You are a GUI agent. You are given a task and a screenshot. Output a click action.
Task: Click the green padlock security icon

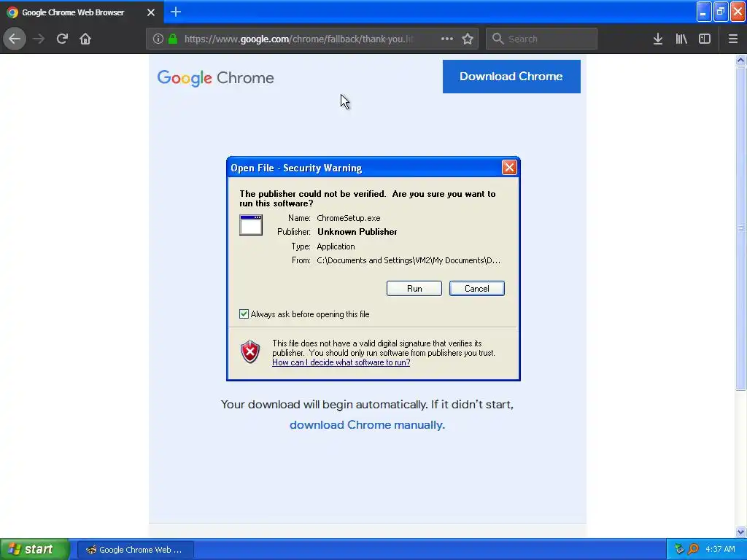172,39
